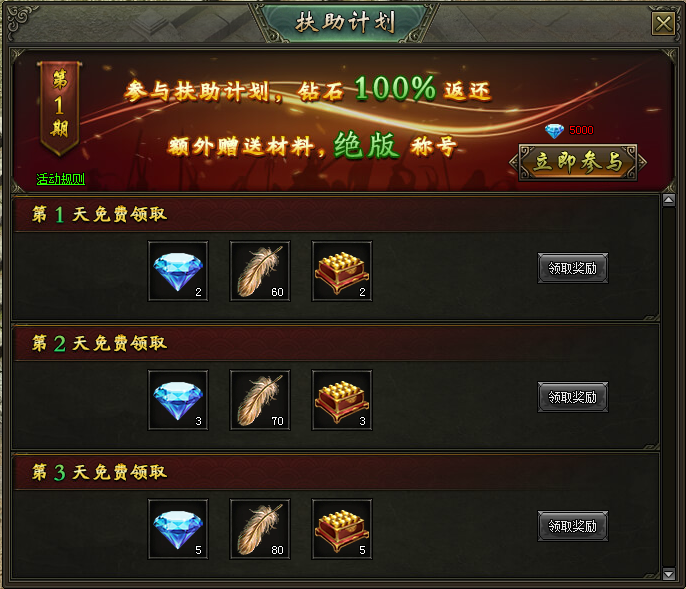
Task: Claim the Day 3 reward with 领取奖励
Action: point(573,526)
